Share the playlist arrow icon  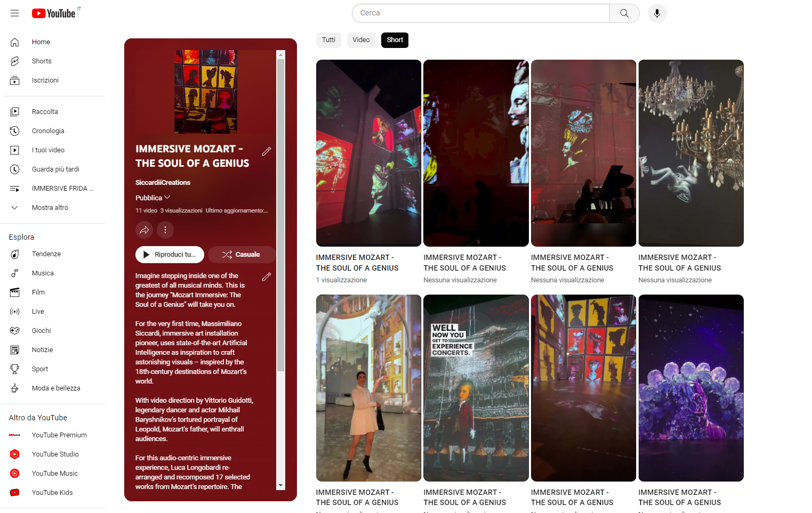point(144,230)
